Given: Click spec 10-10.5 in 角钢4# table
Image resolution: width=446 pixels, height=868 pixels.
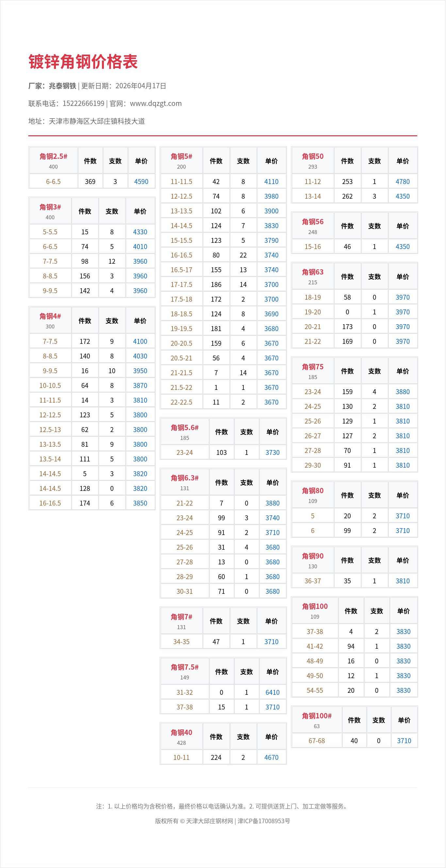Looking at the screenshot, I should pos(50,386).
